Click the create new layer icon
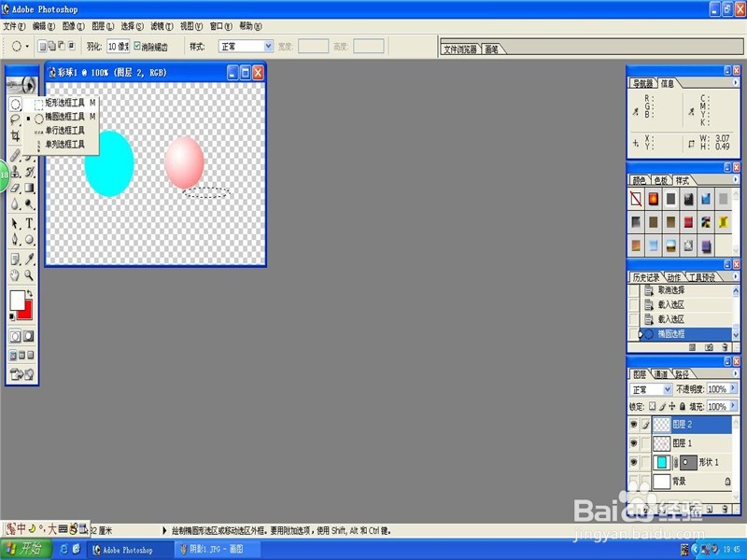Screen dimensions: 747x560 coord(709,509)
